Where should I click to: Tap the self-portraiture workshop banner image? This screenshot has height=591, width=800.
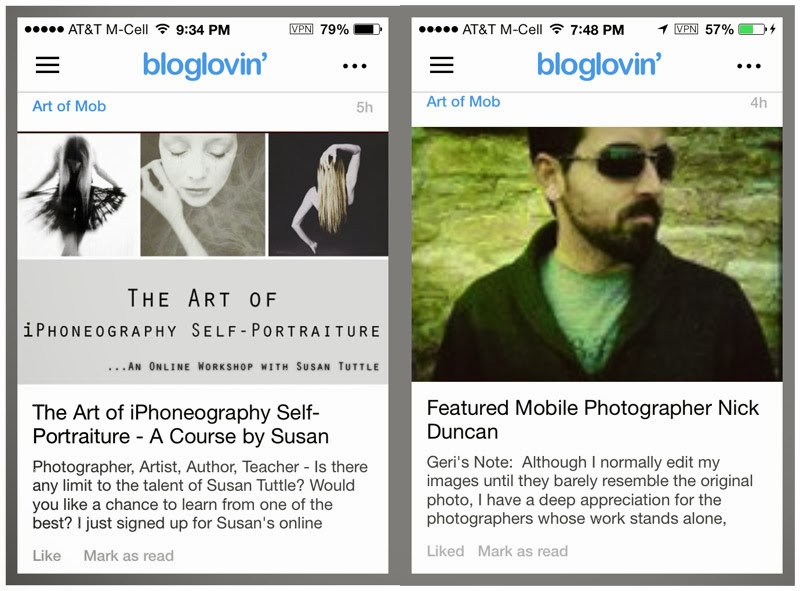click(203, 258)
